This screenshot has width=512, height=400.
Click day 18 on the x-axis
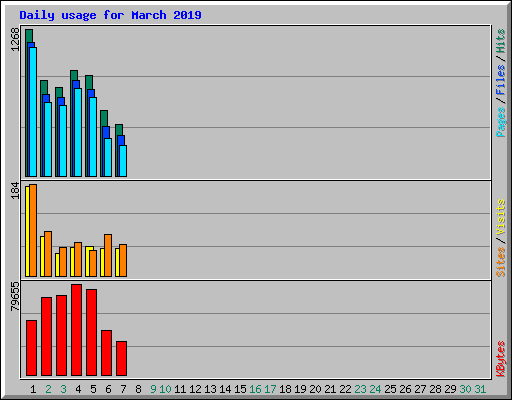285,389
